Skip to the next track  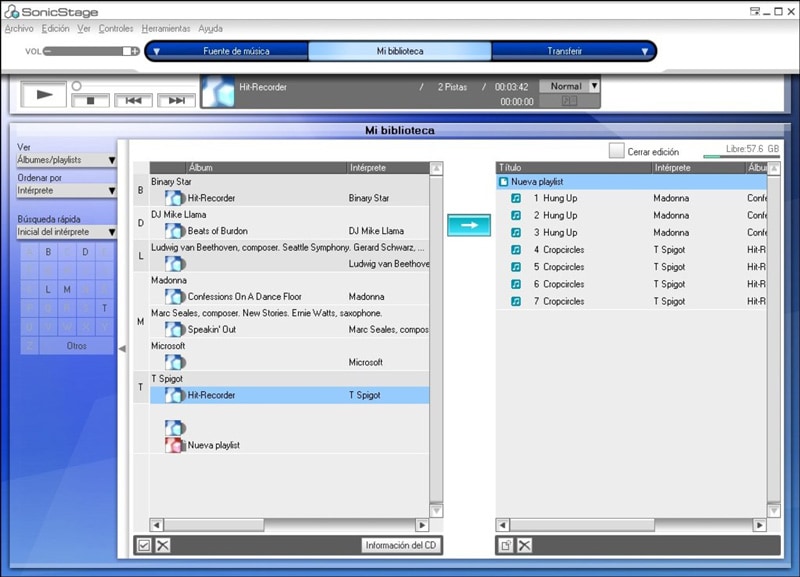click(177, 101)
